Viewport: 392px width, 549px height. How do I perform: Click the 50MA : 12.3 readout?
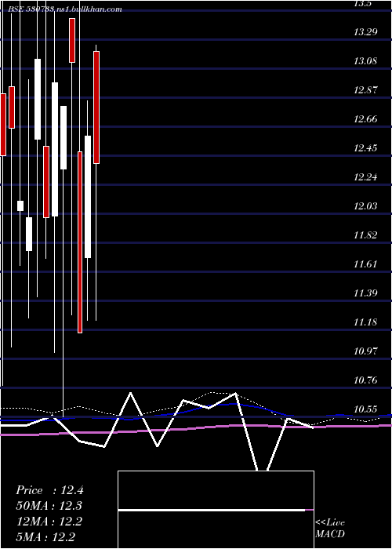point(49,506)
